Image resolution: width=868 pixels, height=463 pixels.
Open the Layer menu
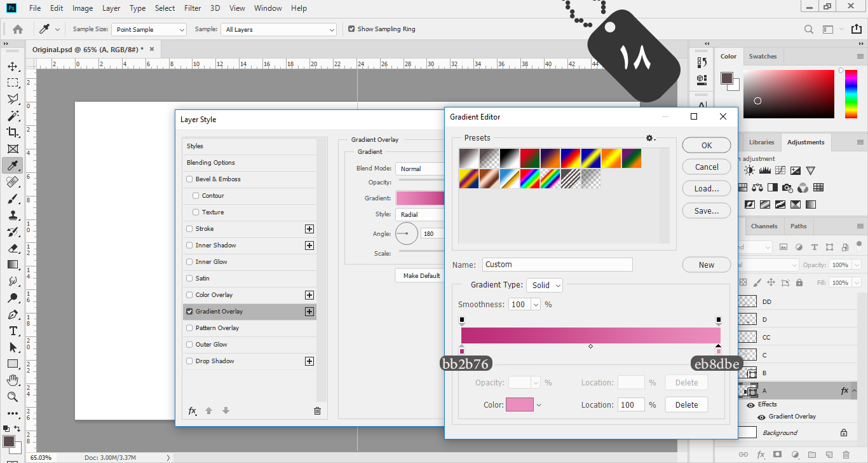(111, 8)
